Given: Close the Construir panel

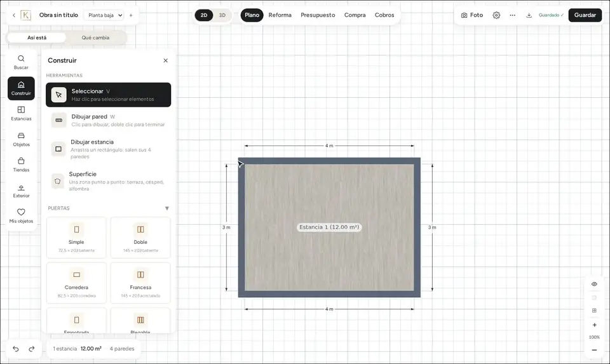Looking at the screenshot, I should (166, 61).
